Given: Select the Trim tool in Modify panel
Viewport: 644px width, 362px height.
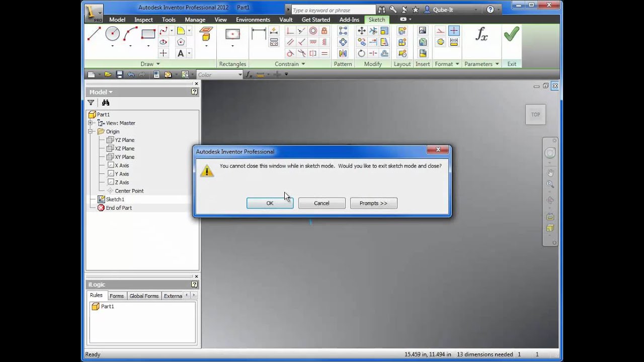Looking at the screenshot, I should click(373, 31).
